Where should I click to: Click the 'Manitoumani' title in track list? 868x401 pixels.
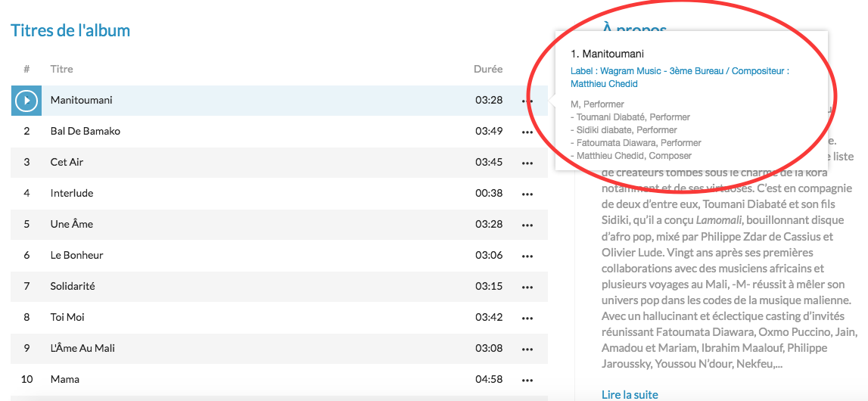(x=82, y=100)
